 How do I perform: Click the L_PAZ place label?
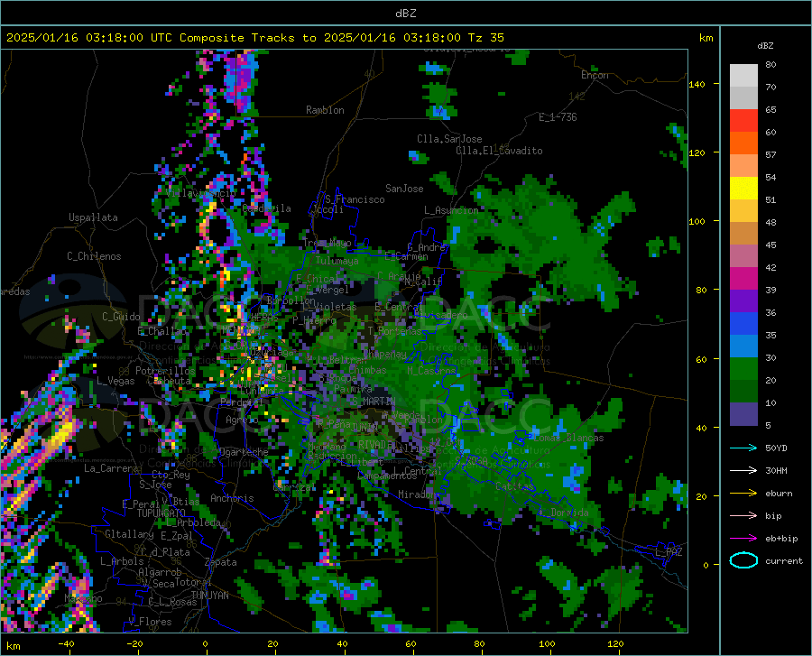click(x=669, y=552)
